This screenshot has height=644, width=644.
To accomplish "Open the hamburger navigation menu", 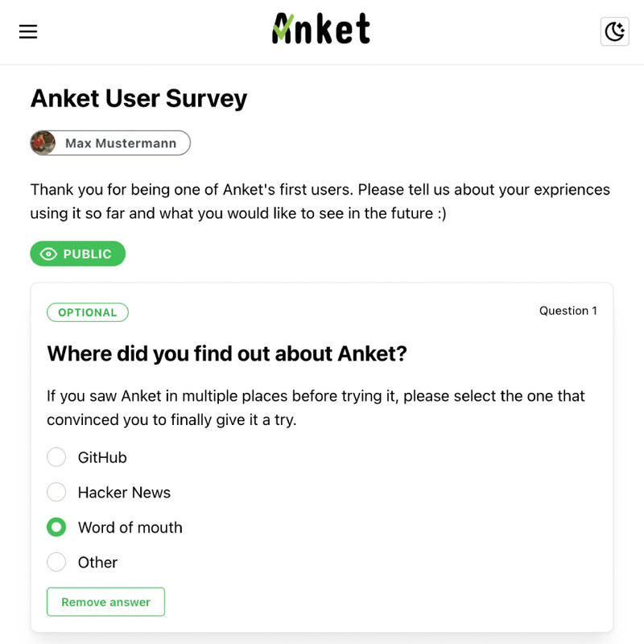I will click(28, 31).
